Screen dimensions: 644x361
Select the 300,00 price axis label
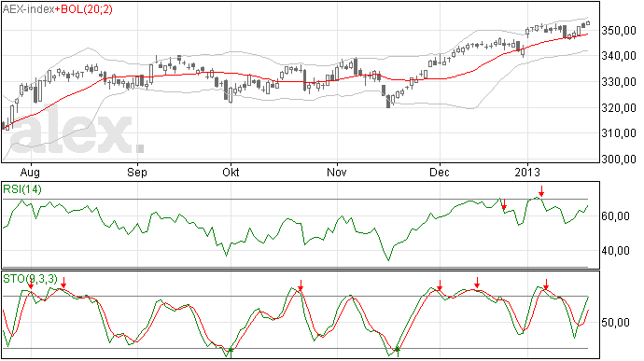[619, 159]
